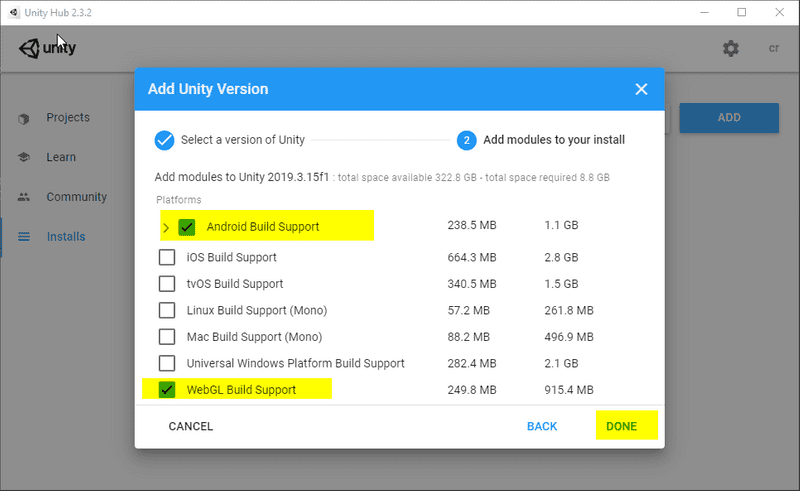Uncheck Android Build Support
This screenshot has width=800, height=491.
click(x=187, y=227)
